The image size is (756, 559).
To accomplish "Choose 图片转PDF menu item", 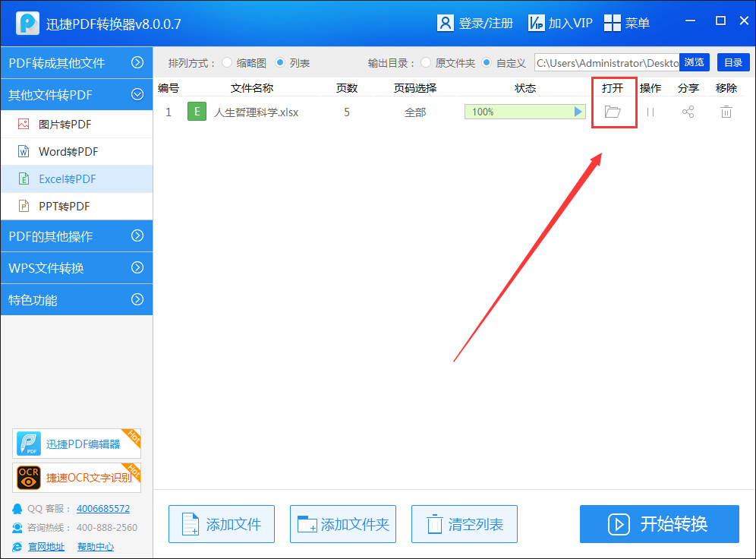I will [x=77, y=125].
